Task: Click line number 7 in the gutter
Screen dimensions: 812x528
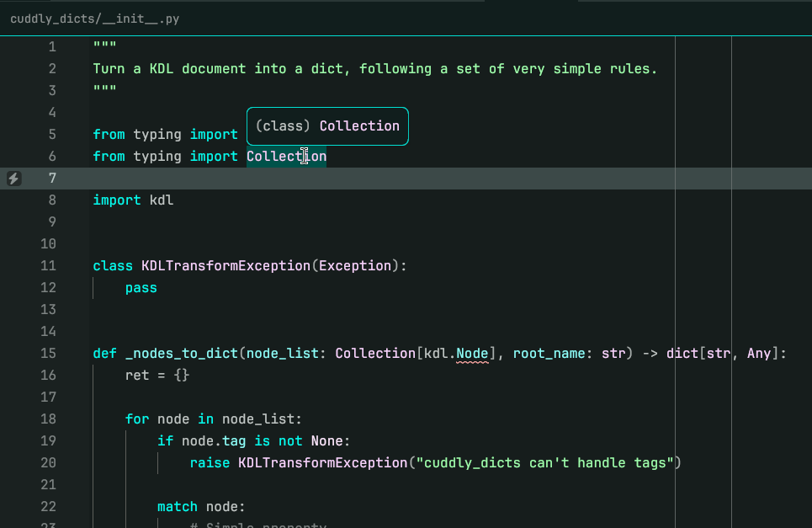Action: pyautogui.click(x=52, y=179)
